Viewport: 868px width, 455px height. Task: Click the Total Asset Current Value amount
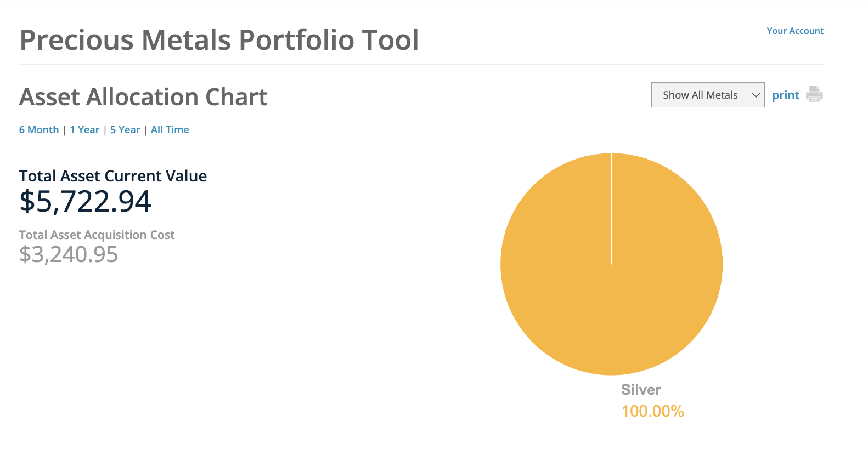86,202
